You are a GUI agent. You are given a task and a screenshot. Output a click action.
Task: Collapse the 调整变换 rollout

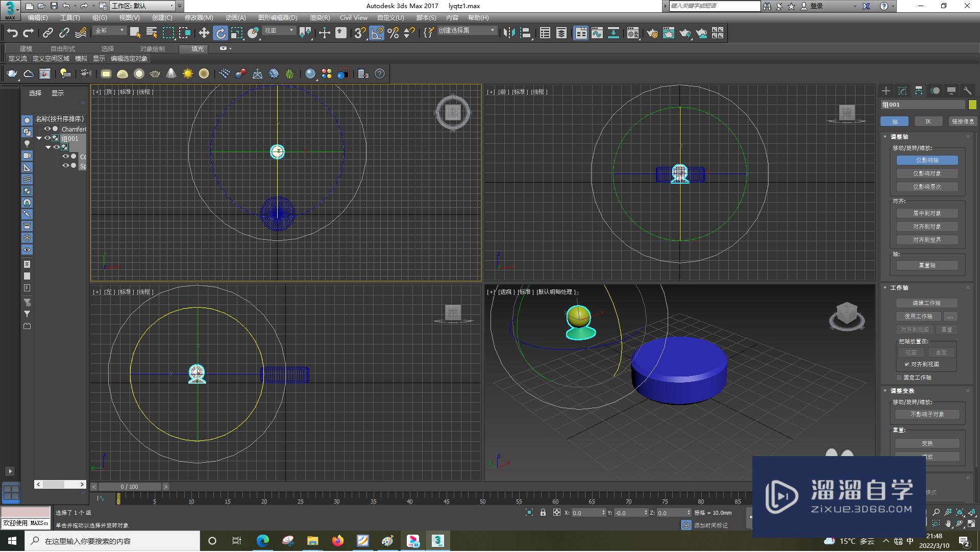[886, 391]
